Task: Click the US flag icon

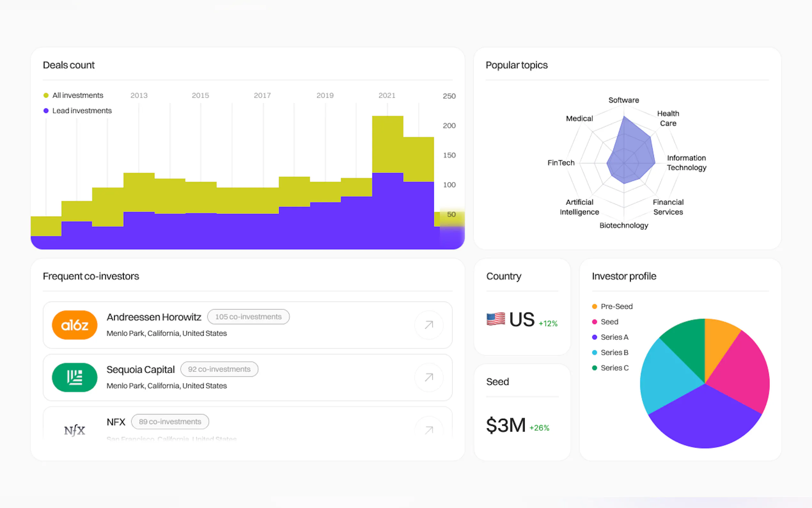Action: coord(496,319)
